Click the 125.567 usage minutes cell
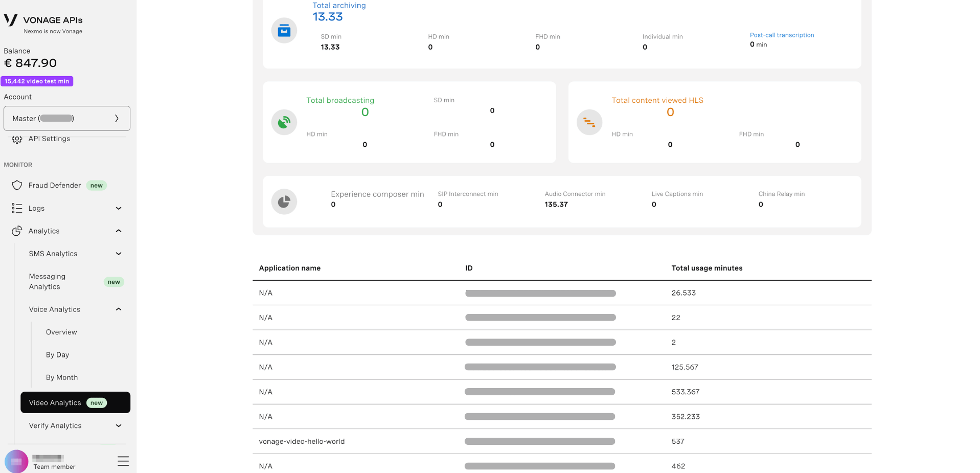Viewport: 980px width, 473px height. click(x=685, y=367)
